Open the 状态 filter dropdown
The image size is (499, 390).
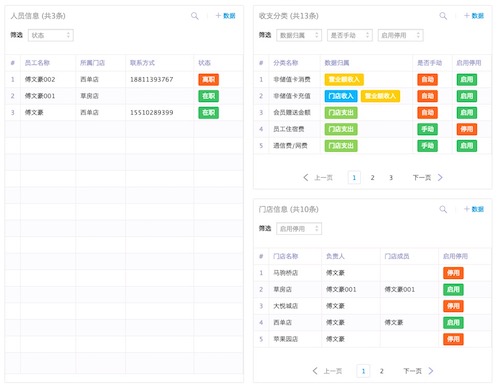51,35
